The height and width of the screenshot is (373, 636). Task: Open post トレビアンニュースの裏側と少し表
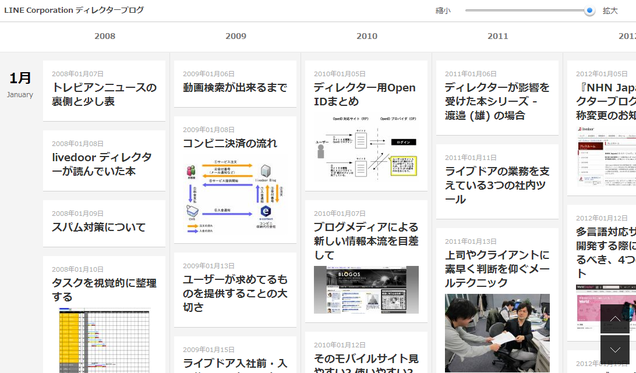[x=104, y=94]
